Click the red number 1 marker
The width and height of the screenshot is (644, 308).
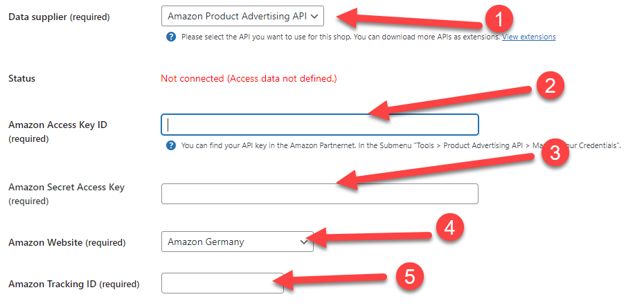point(499,21)
